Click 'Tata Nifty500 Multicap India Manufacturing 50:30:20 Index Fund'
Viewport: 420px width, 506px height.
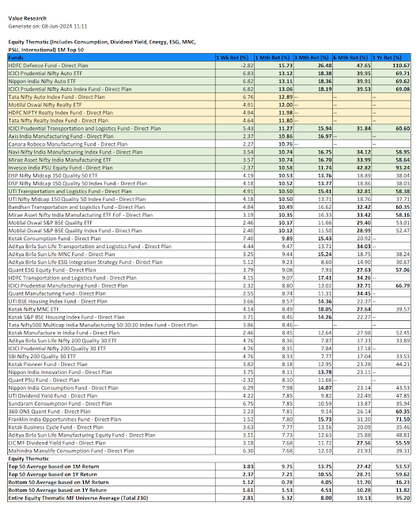pos(103,325)
